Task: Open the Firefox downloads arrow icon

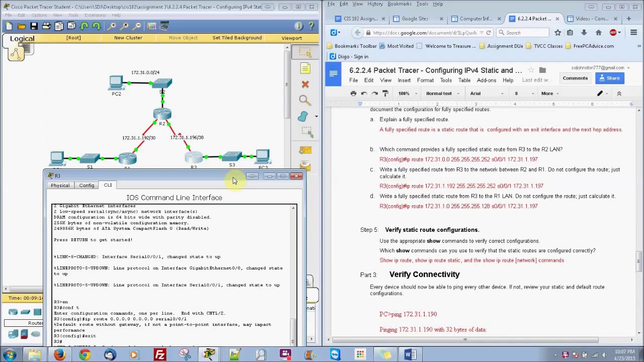Action: pos(584,33)
